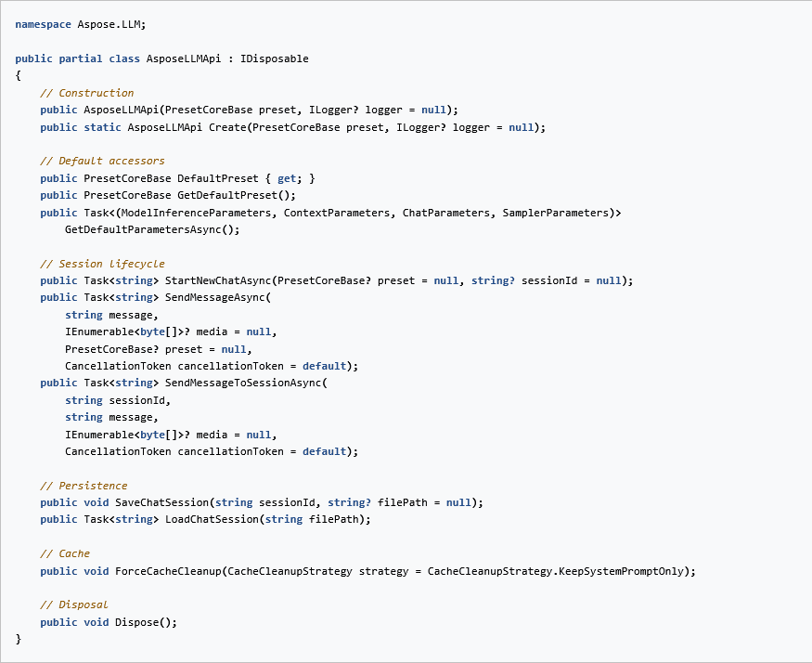Click the SendMessageToSessionAsync( line
Viewport: 812px width, 663px height.
pyautogui.click(x=184, y=383)
